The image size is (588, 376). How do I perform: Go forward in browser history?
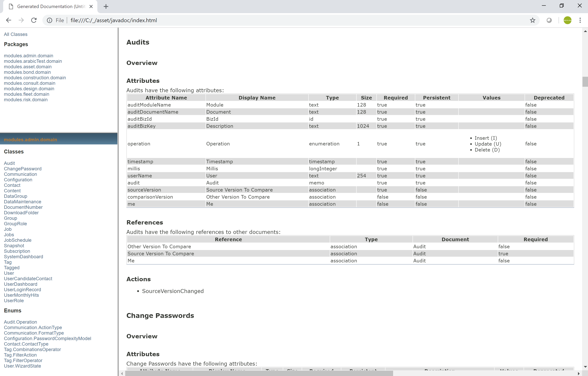(21, 20)
